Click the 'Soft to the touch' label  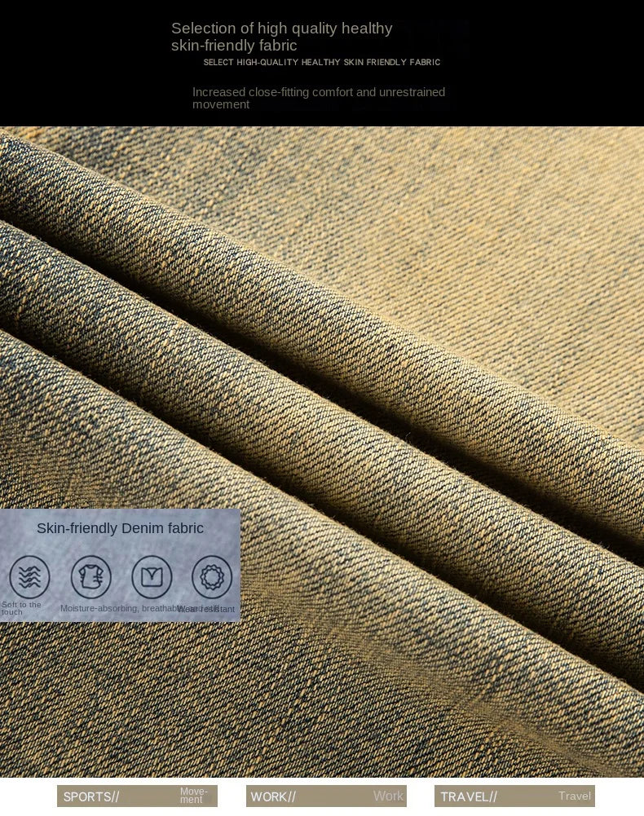21,608
